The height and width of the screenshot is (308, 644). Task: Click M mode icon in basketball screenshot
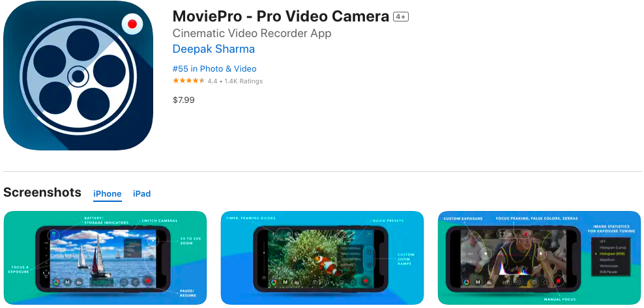point(478,282)
